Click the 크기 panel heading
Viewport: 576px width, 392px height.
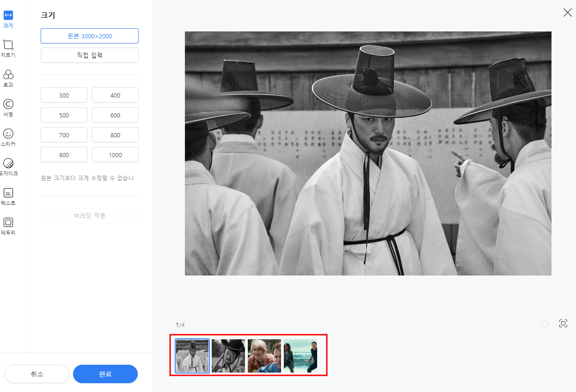point(48,15)
